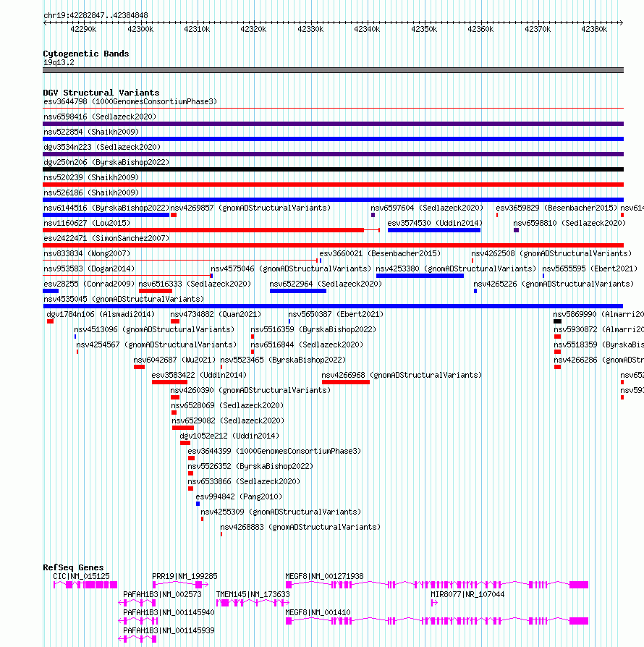Click nsv6528069 (Sedlazeck2020) label

tap(227, 405)
